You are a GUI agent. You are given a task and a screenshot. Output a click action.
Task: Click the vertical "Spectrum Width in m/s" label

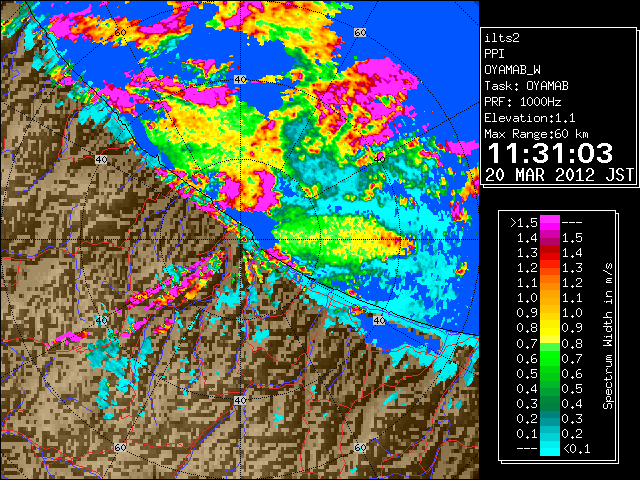coord(608,336)
